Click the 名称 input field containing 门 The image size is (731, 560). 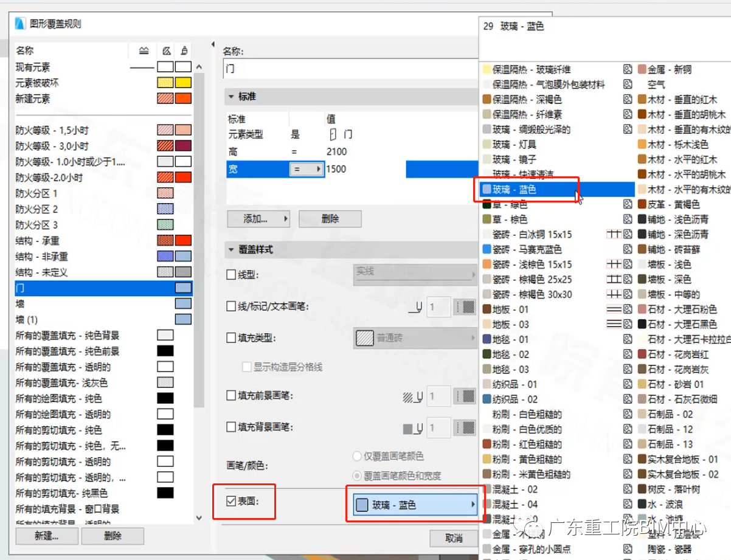(x=304, y=68)
